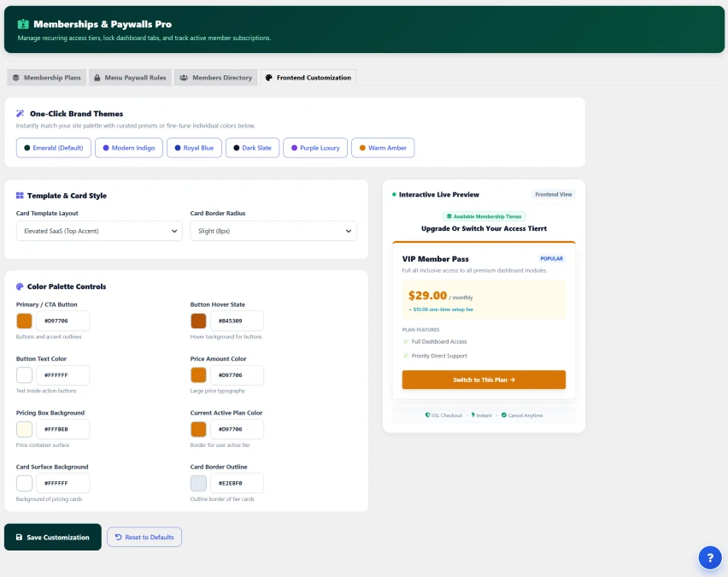The height and width of the screenshot is (577, 728).
Task: Click the green check icon next to Cancel Anytime
Action: pyautogui.click(x=504, y=415)
